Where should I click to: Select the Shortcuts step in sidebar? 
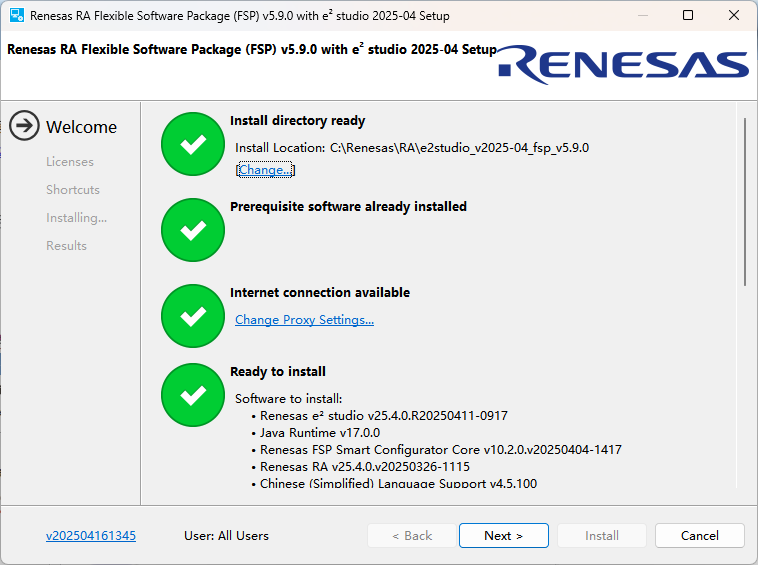73,190
